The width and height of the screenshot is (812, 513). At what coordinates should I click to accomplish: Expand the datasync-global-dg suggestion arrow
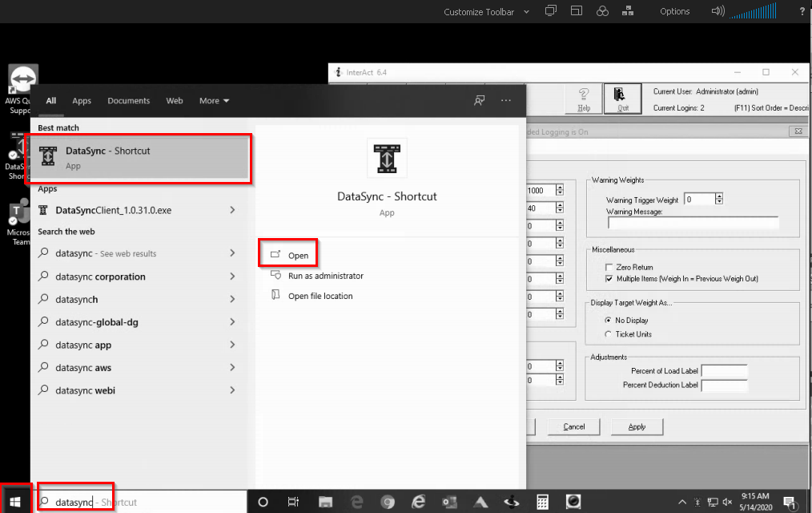(232, 321)
